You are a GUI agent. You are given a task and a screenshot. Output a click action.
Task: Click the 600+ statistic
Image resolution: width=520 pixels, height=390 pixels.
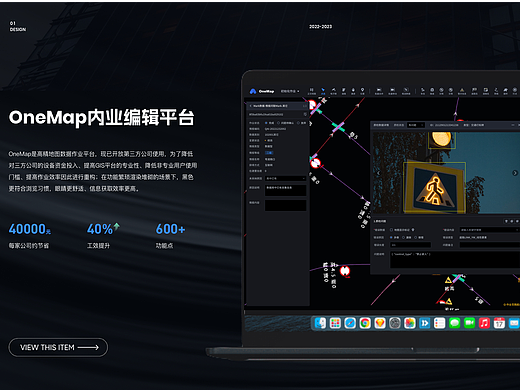point(170,229)
